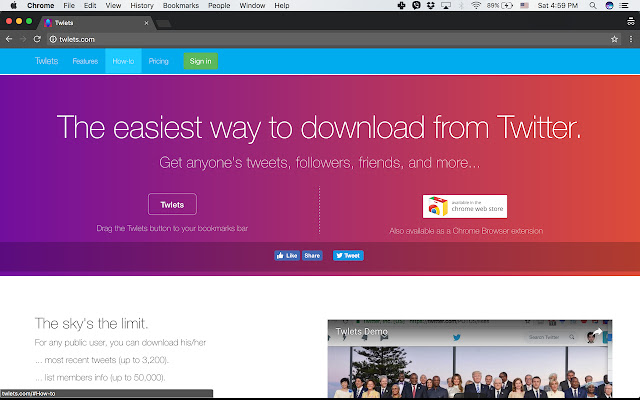This screenshot has width=640, height=400.
Task: Select the How-to navigation link
Action: 123,61
